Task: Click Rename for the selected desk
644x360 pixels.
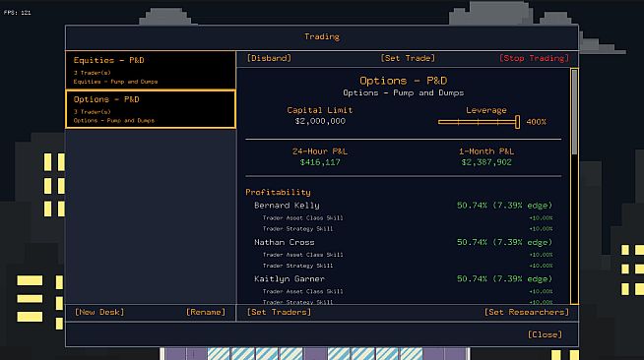Action: [x=206, y=312]
